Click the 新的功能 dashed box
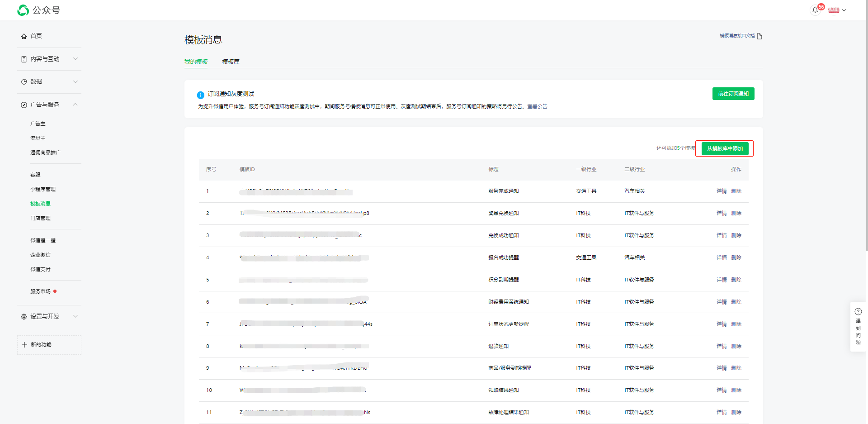868x424 pixels. click(49, 345)
